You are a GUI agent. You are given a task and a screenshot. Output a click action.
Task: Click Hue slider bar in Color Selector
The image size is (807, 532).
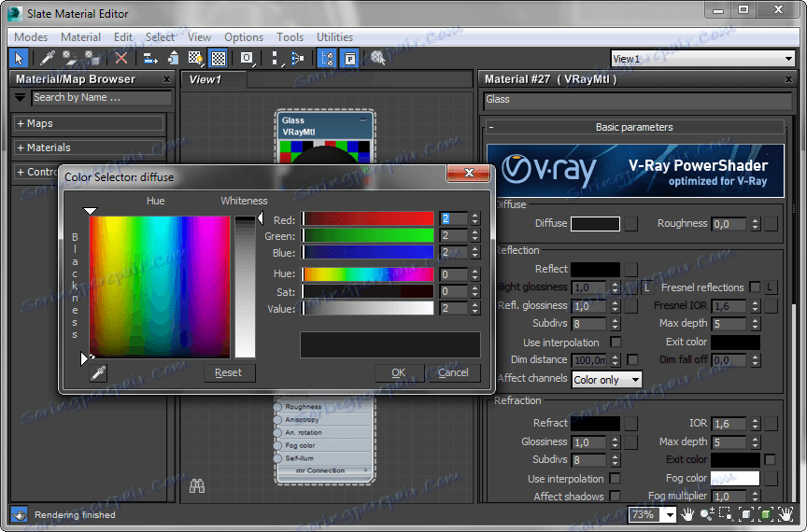[x=369, y=274]
